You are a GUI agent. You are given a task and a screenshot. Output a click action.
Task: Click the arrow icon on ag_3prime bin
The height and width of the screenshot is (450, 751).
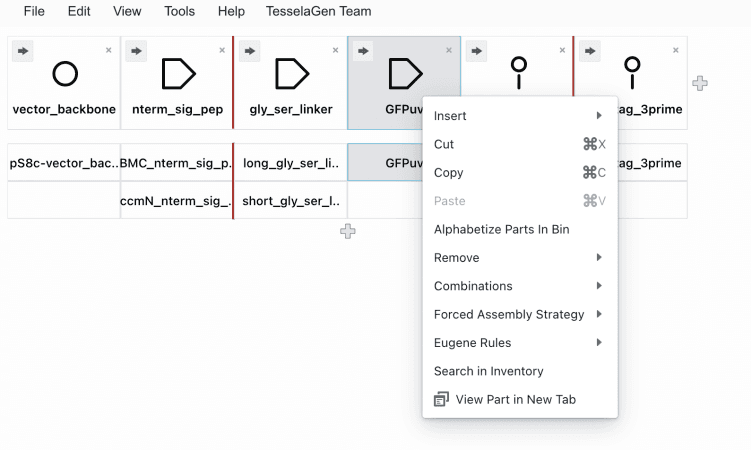(x=590, y=51)
